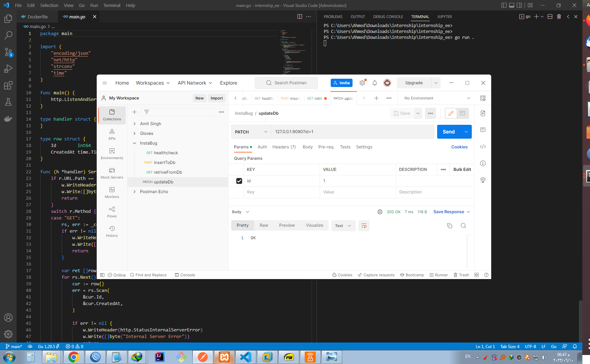Open Postman notifications bell
The width and height of the screenshot is (590, 364).
(375, 83)
